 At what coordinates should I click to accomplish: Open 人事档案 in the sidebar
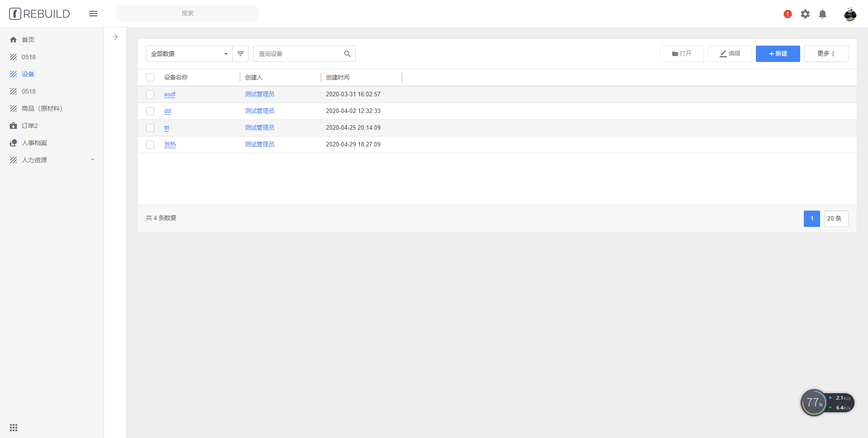[34, 143]
